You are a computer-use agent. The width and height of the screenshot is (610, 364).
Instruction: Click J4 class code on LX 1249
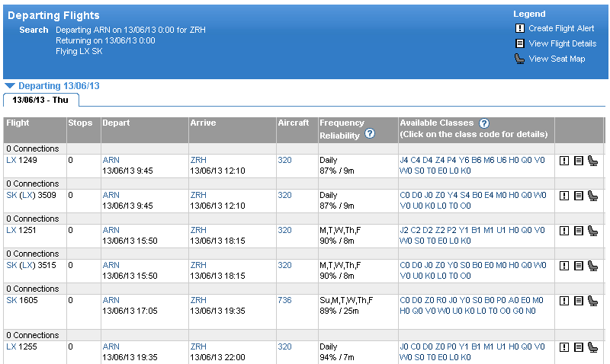pos(404,160)
